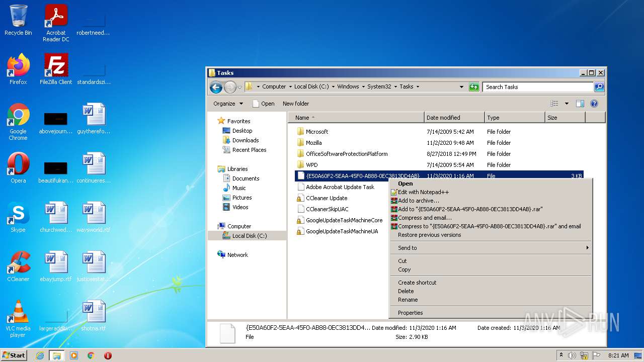This screenshot has width=644, height=362.
Task: Select the ebayjump.rtf desktop document
Action: coord(56,266)
